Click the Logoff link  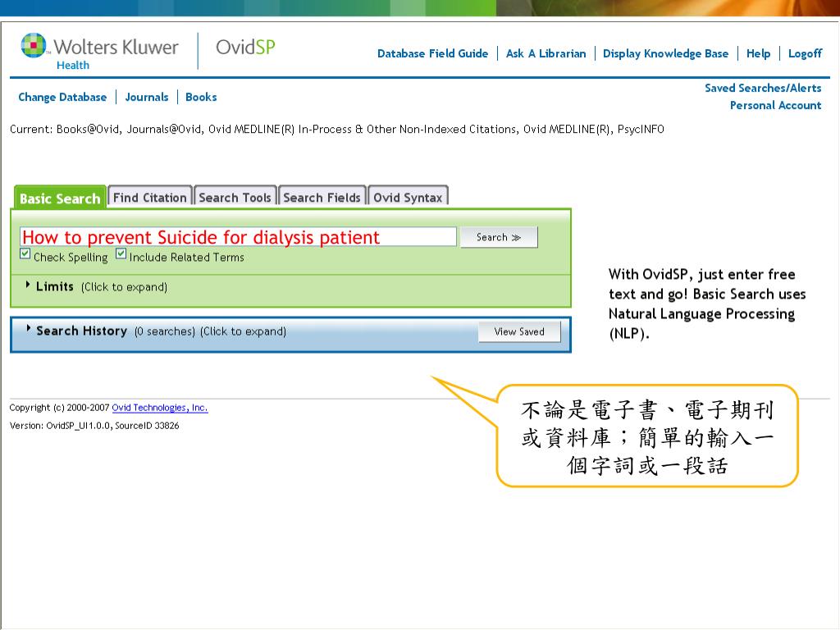(805, 53)
